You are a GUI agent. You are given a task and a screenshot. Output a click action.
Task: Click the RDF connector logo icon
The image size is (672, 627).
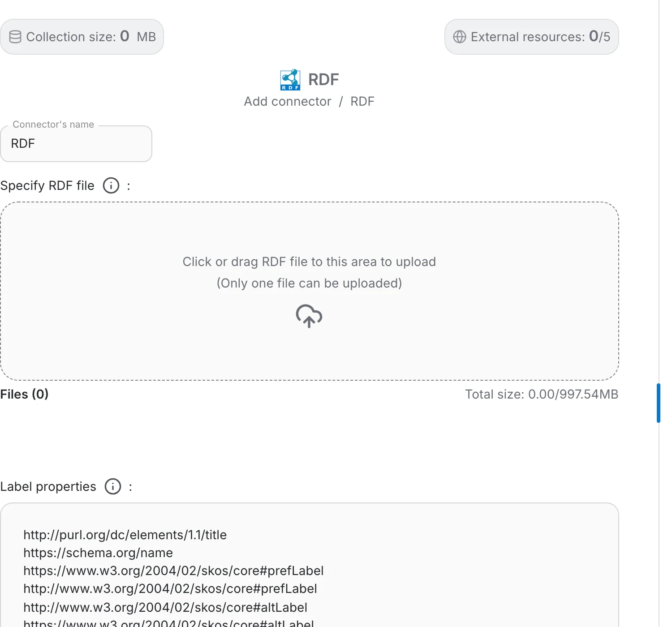click(290, 80)
